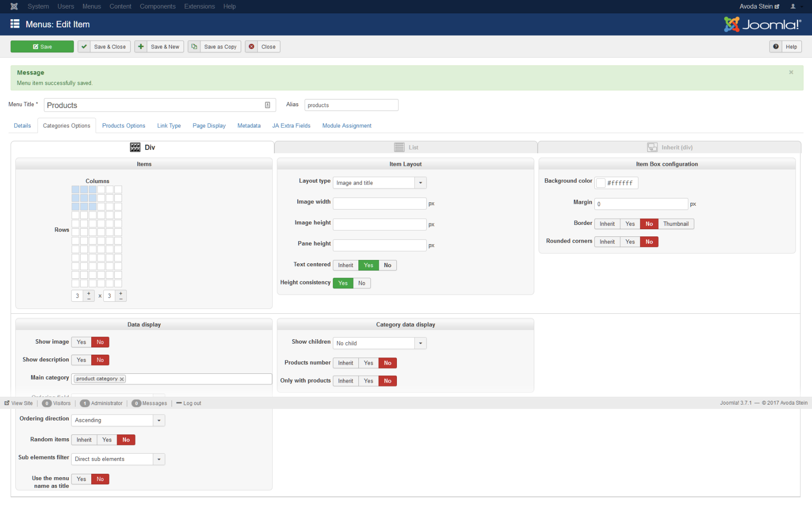The width and height of the screenshot is (812, 519).
Task: Click the green Save button
Action: point(42,47)
